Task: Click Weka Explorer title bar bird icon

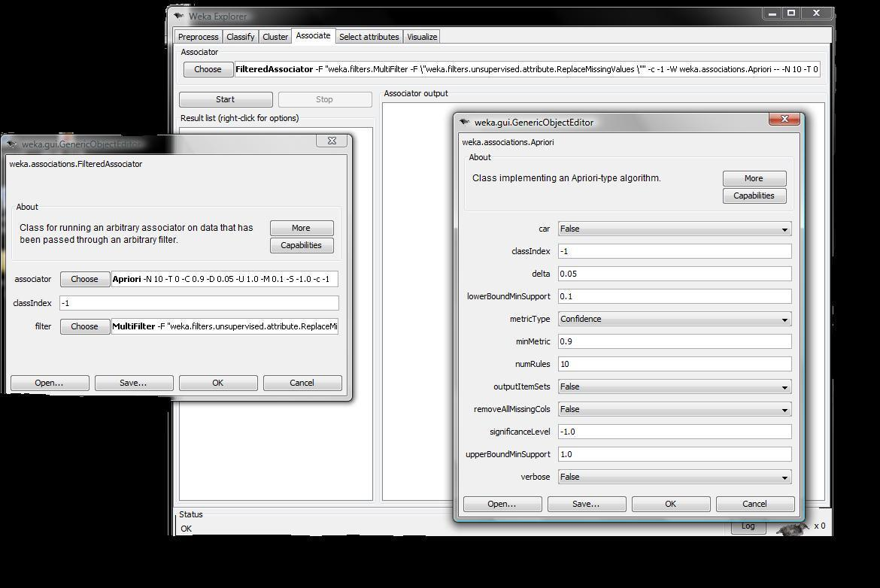Action: tap(179, 16)
